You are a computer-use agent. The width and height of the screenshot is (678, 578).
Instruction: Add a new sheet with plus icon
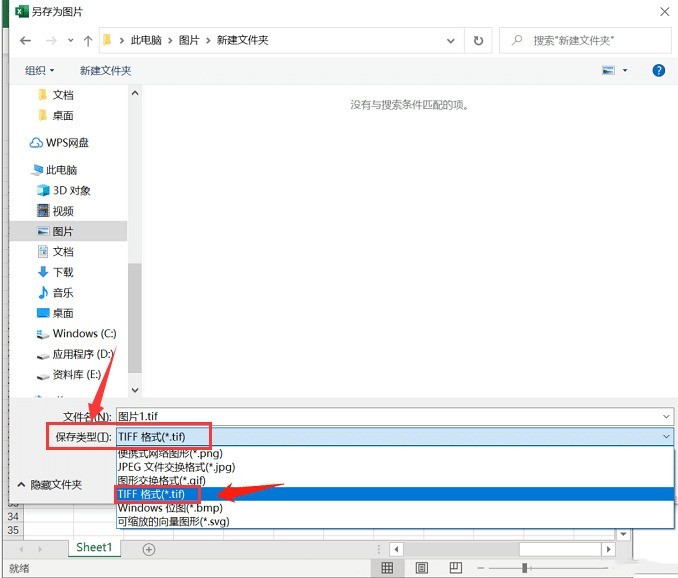click(x=149, y=549)
